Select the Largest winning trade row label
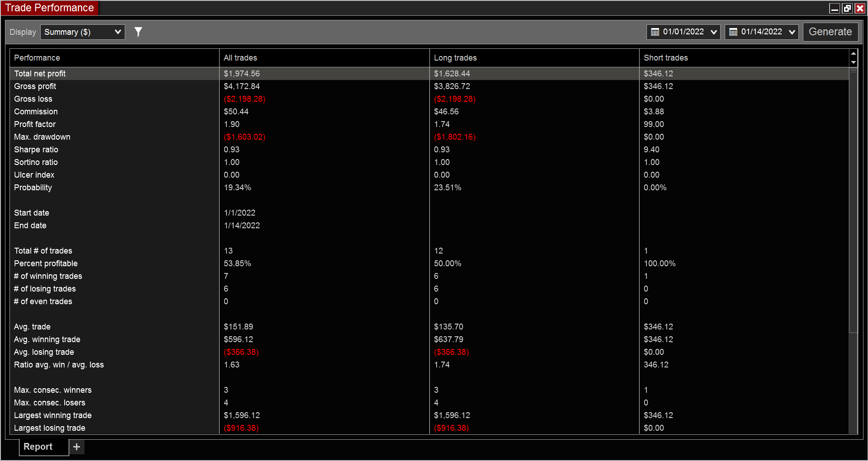 pyautogui.click(x=53, y=415)
